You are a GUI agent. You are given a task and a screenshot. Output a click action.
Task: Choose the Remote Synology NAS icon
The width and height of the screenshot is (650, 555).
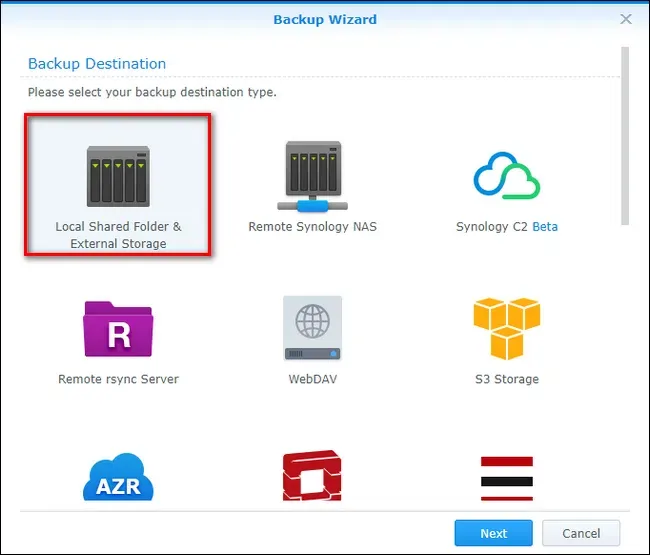pyautogui.click(x=312, y=177)
